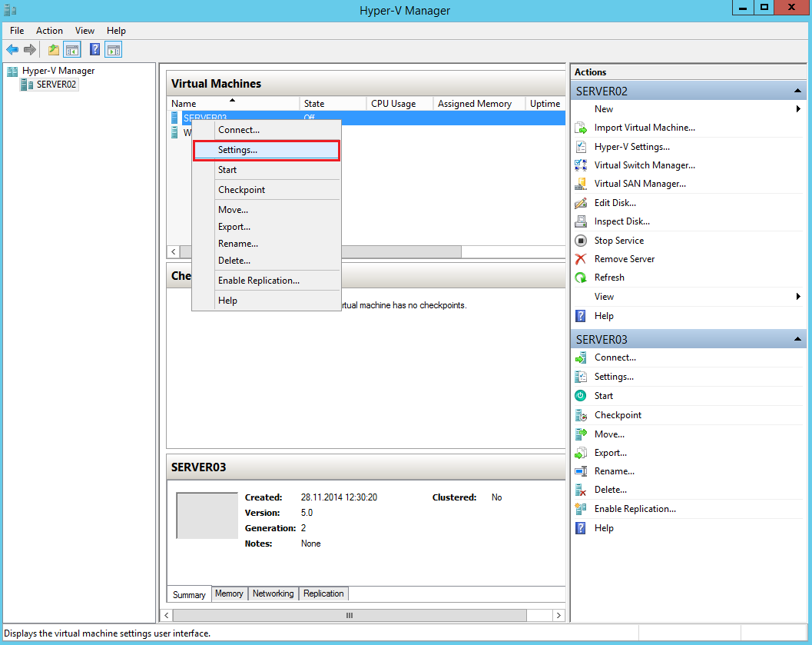812x645 pixels.
Task: Select Checkpoint in the context menu
Action: 267,190
